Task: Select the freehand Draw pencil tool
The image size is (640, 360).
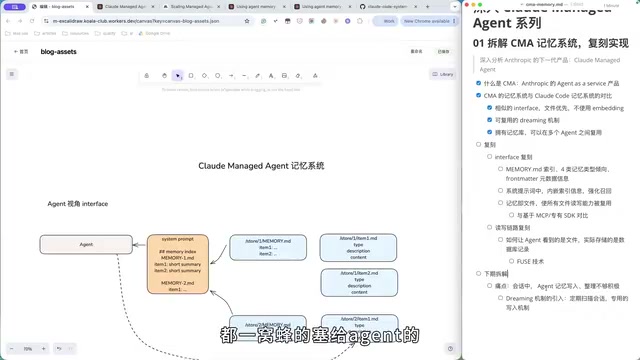Action: click(258, 76)
